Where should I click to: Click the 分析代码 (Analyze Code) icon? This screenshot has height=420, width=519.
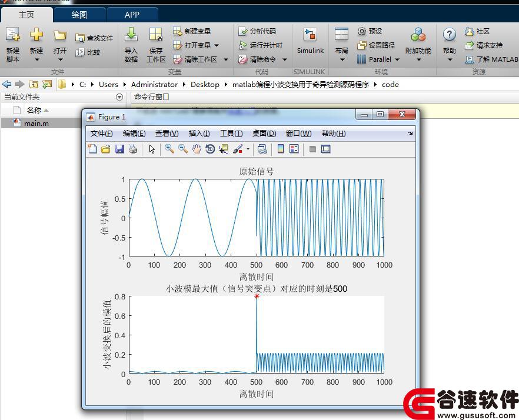point(243,31)
